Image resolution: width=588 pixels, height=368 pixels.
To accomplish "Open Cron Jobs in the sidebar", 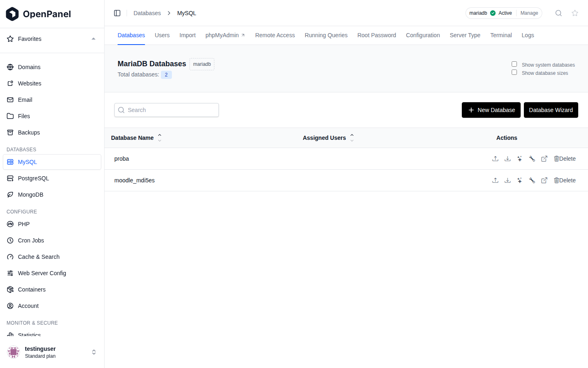I will pos(52,240).
